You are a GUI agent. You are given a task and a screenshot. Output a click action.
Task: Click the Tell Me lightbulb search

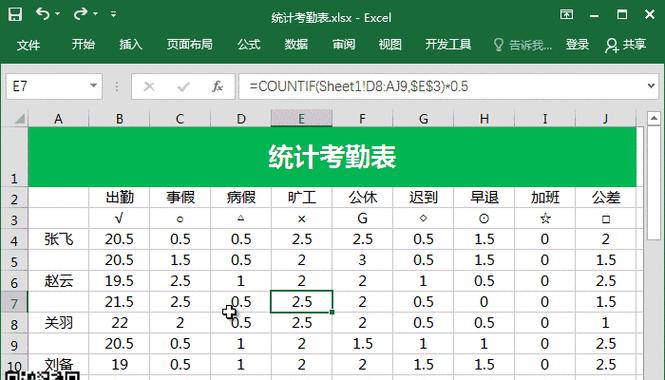[523, 45]
